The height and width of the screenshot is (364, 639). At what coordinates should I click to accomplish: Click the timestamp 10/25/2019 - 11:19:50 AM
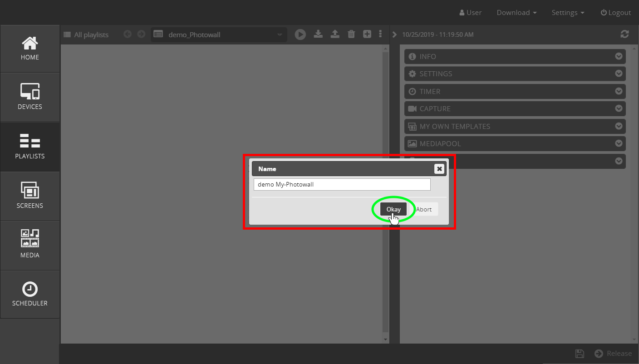click(x=438, y=34)
